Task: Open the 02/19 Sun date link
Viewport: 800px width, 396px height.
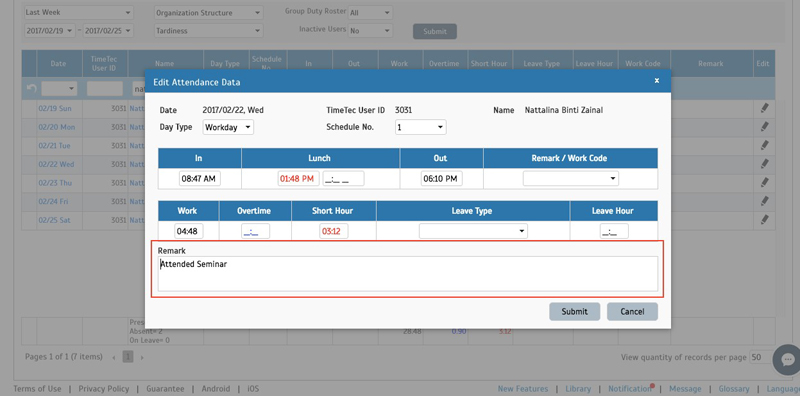Action: tap(55, 108)
